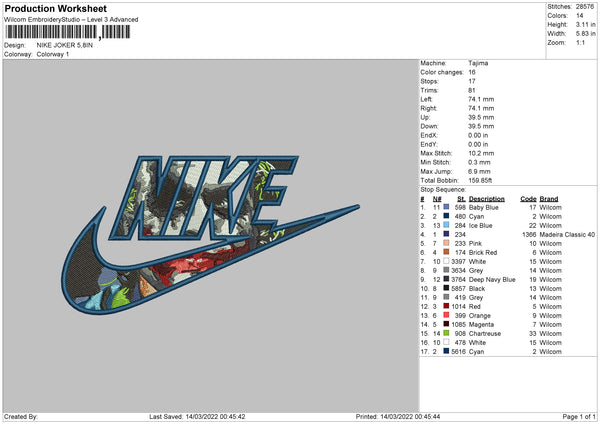
Task: Select the 'Madeira Classic 40' brand text
Action: [567, 234]
